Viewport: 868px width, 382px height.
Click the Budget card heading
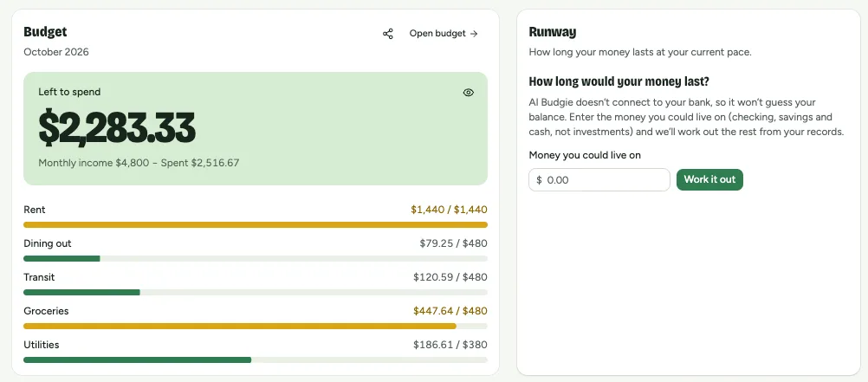click(x=45, y=32)
